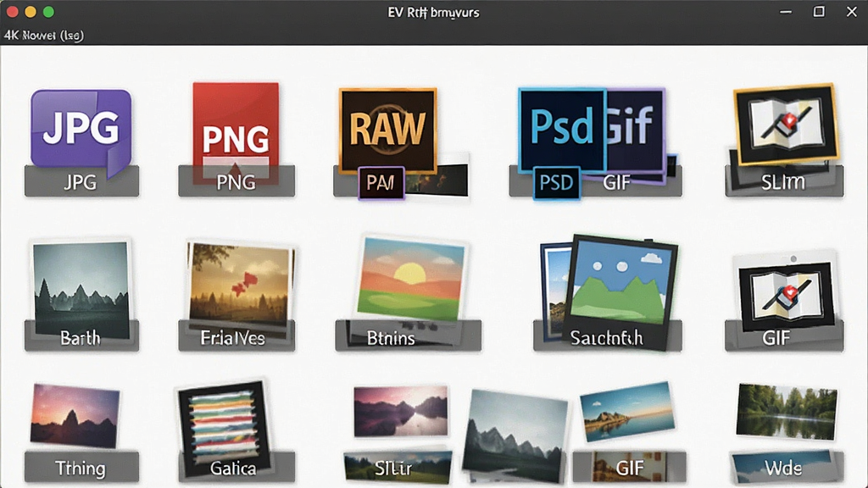Click the bottom row GIF label
This screenshot has height=488, width=868.
pyautogui.click(x=630, y=468)
